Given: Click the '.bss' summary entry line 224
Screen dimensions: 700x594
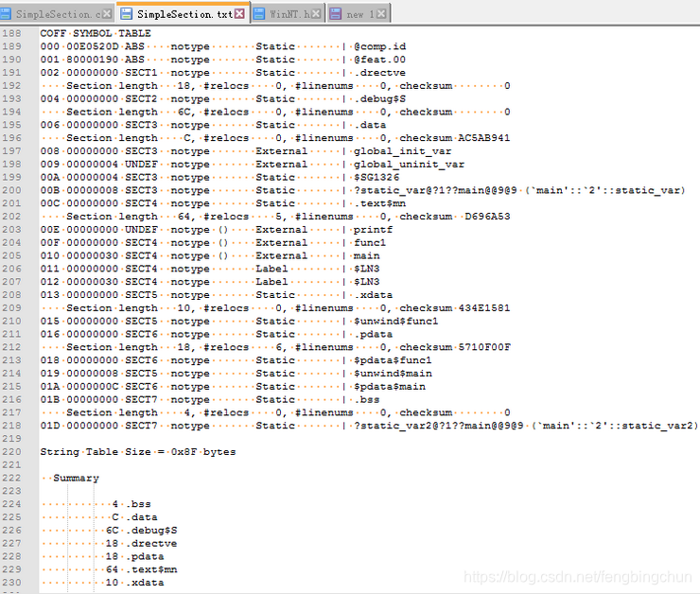Looking at the screenshot, I should pyautogui.click(x=139, y=504).
